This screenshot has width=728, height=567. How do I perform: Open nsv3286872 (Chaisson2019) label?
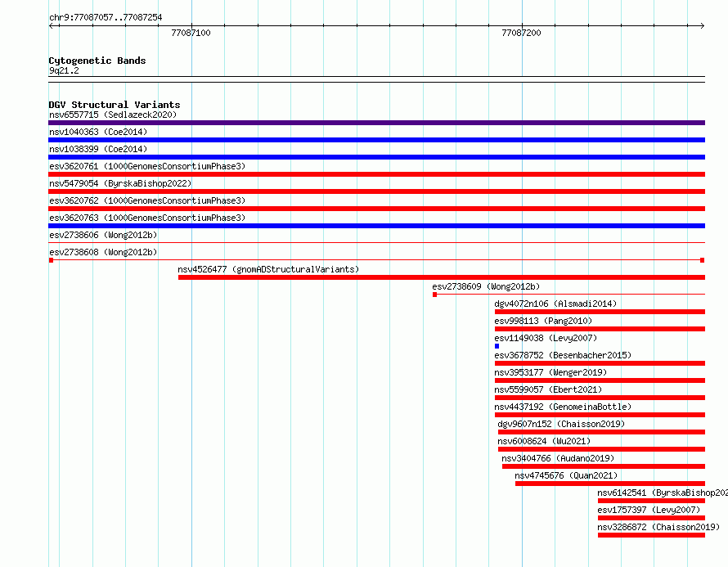point(658,527)
